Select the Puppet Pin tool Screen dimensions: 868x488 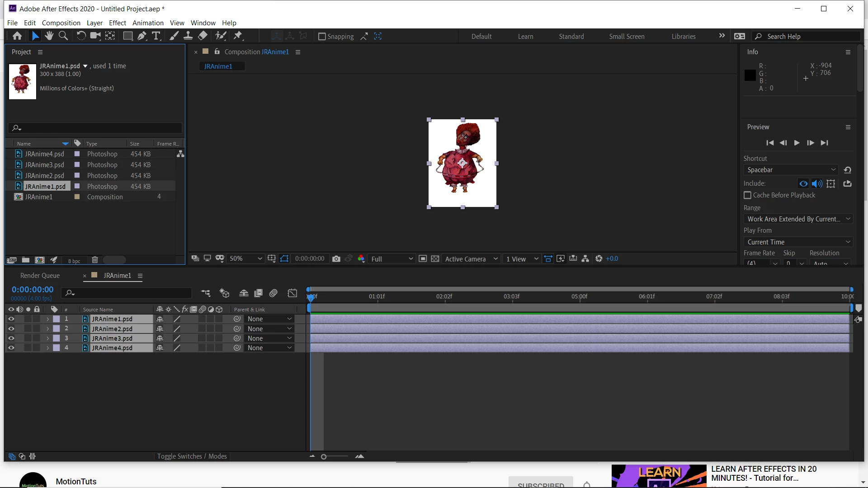[x=238, y=36]
